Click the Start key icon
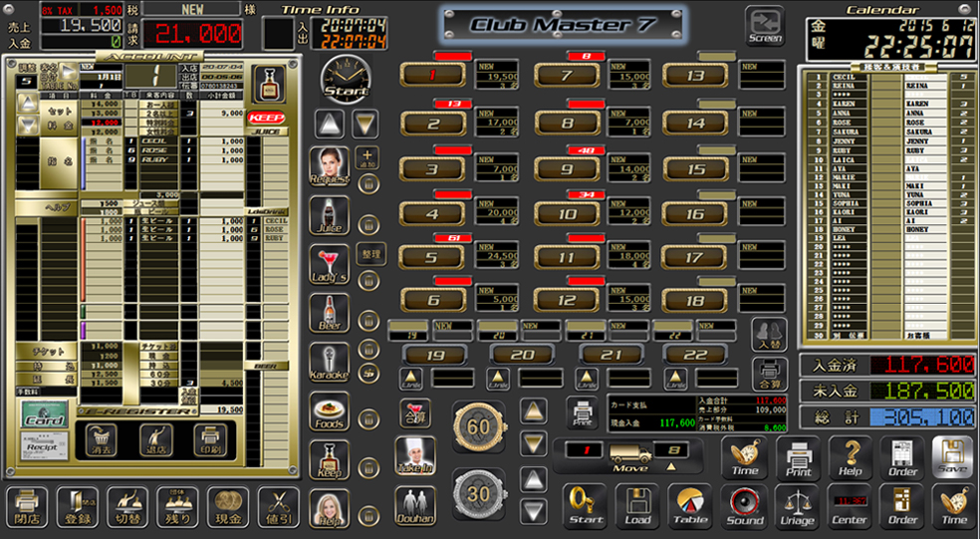The image size is (980, 539). [x=585, y=504]
